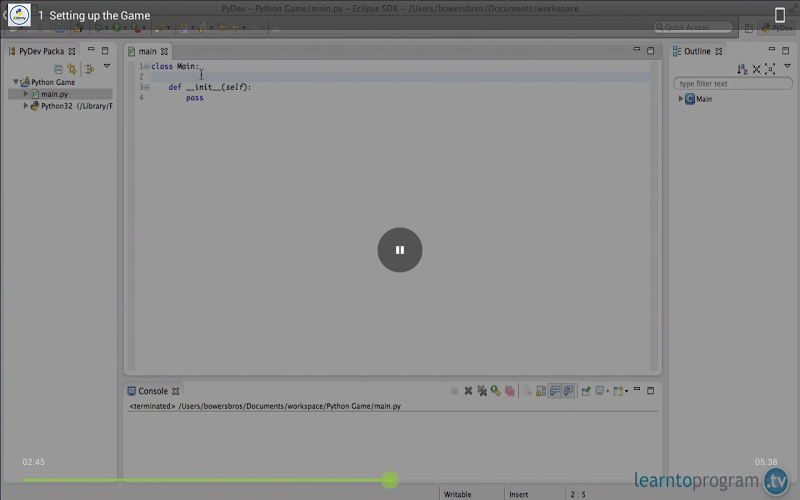Click the 'Writable' status bar entry

(x=458, y=494)
